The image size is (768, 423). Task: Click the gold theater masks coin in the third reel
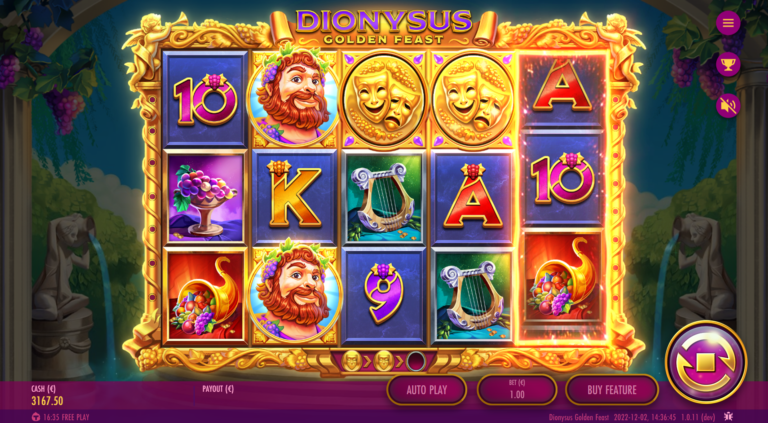(x=383, y=100)
